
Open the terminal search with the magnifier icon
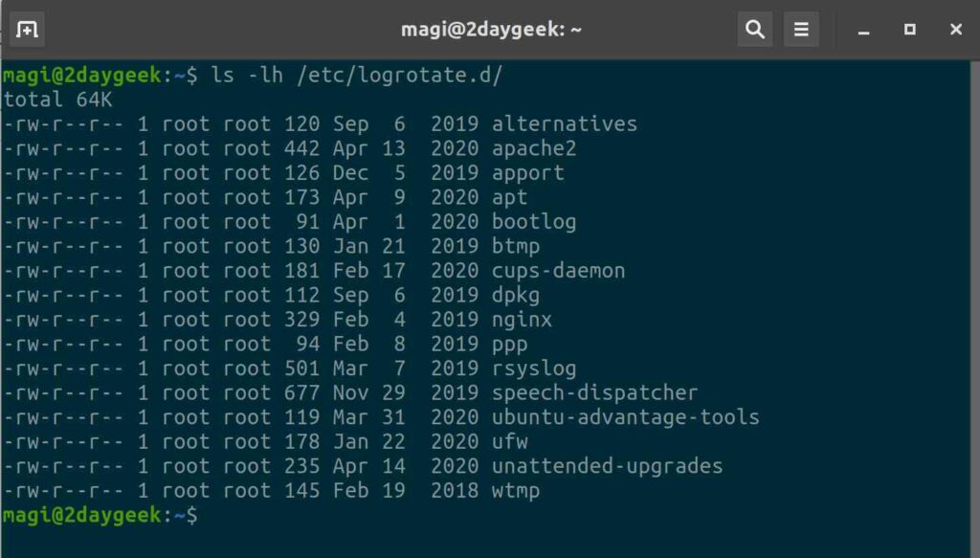(x=754, y=29)
